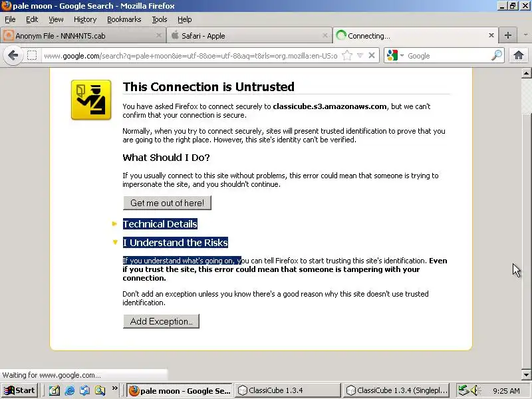
Task: Collapse the I Understand the Risks section
Action: pyautogui.click(x=115, y=242)
